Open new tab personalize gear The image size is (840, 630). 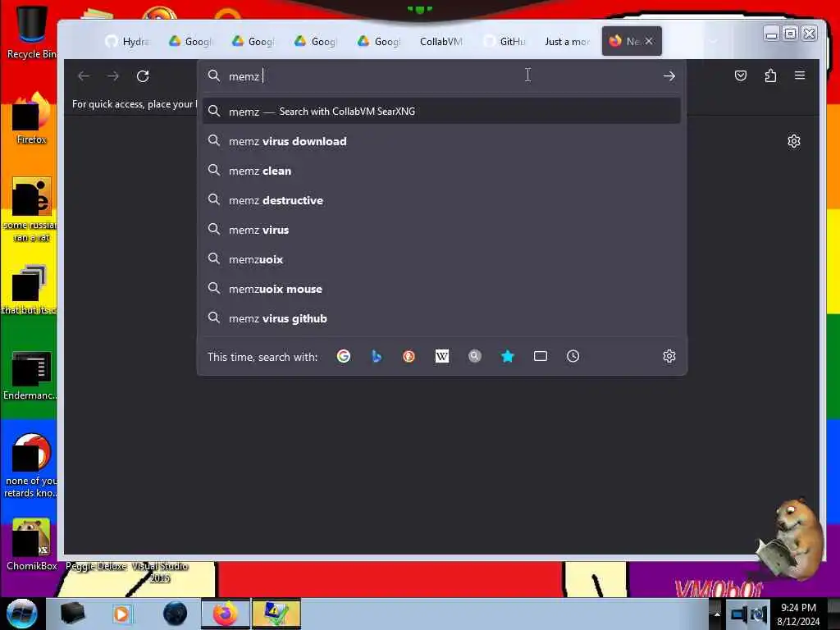coord(794,141)
